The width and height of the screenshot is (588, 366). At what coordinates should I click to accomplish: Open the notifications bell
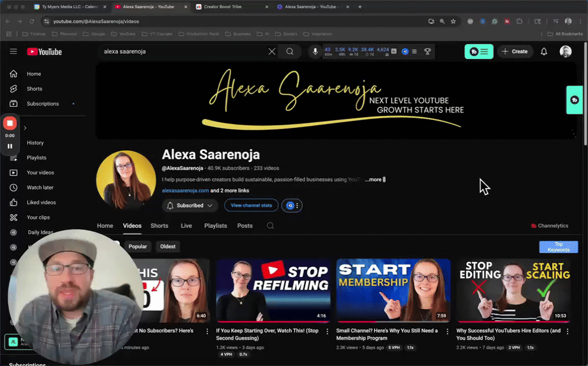tap(543, 51)
